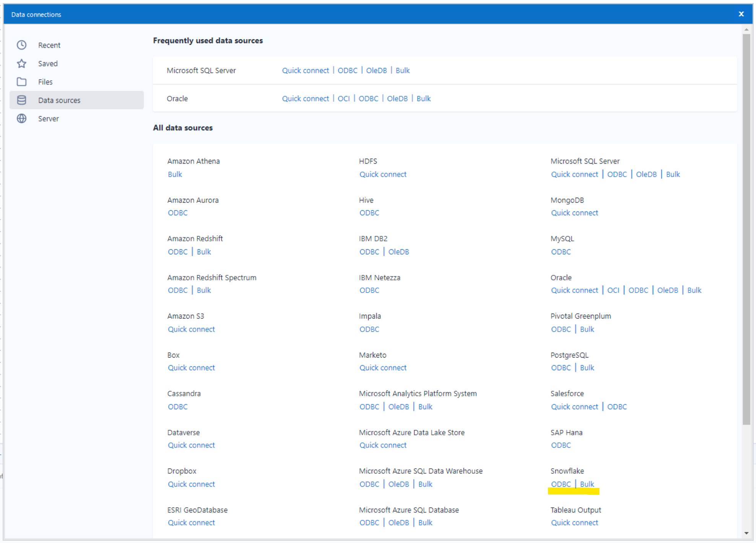Viewport: 756px width, 543px height.
Task: Select ODBC under SAP Hana
Action: [x=561, y=445]
